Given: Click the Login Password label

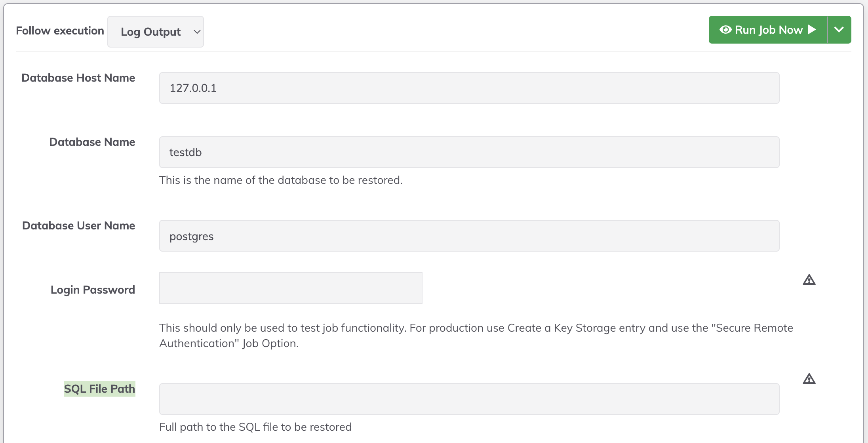Looking at the screenshot, I should point(93,290).
